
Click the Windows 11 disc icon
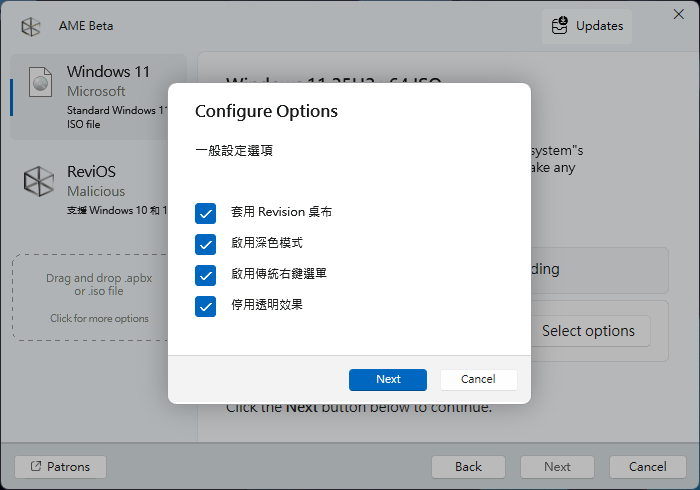[x=40, y=84]
